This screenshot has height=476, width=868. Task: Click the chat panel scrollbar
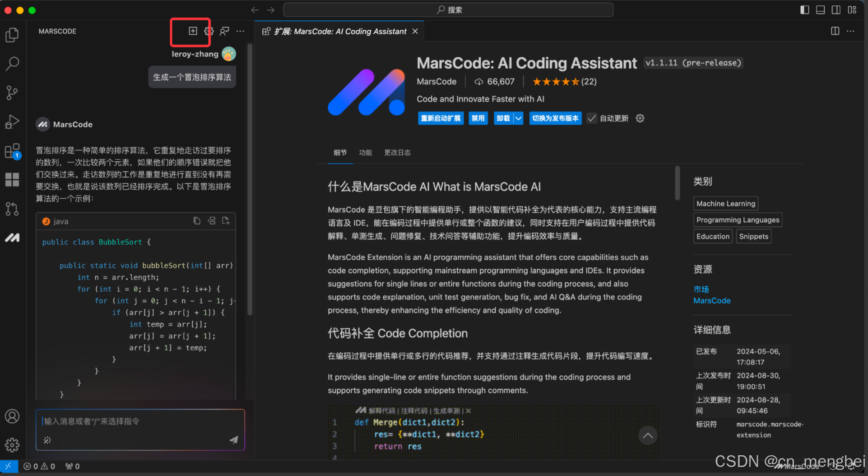(250, 180)
